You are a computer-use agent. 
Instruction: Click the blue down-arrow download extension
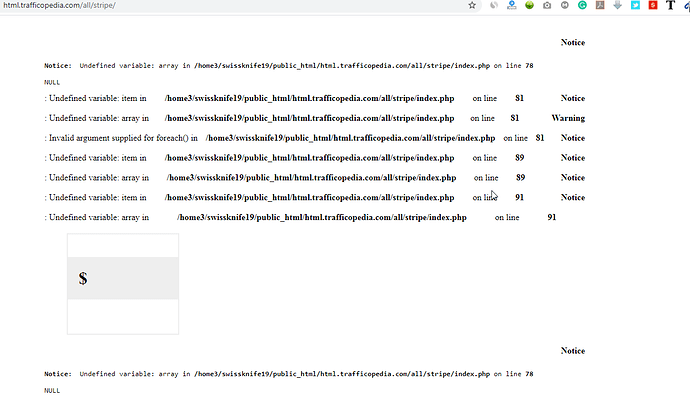617,5
